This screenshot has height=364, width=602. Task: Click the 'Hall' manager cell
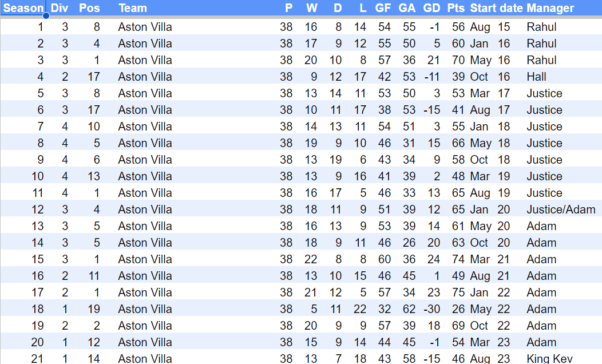(536, 77)
